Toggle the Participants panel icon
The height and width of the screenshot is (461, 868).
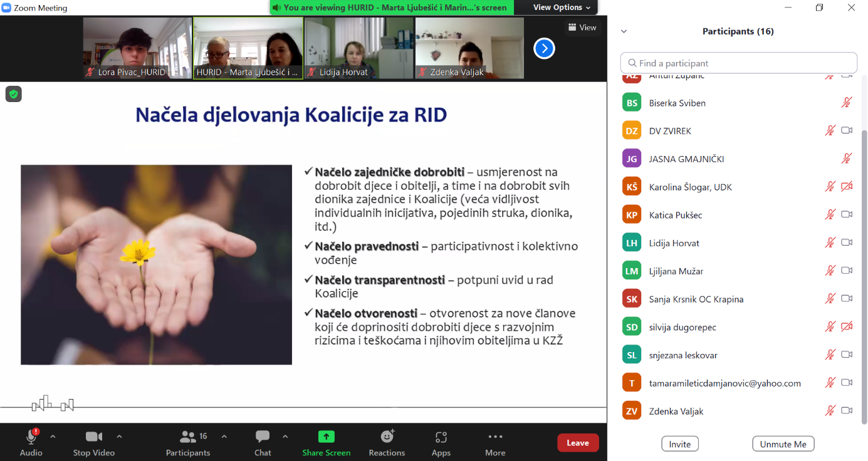(187, 437)
